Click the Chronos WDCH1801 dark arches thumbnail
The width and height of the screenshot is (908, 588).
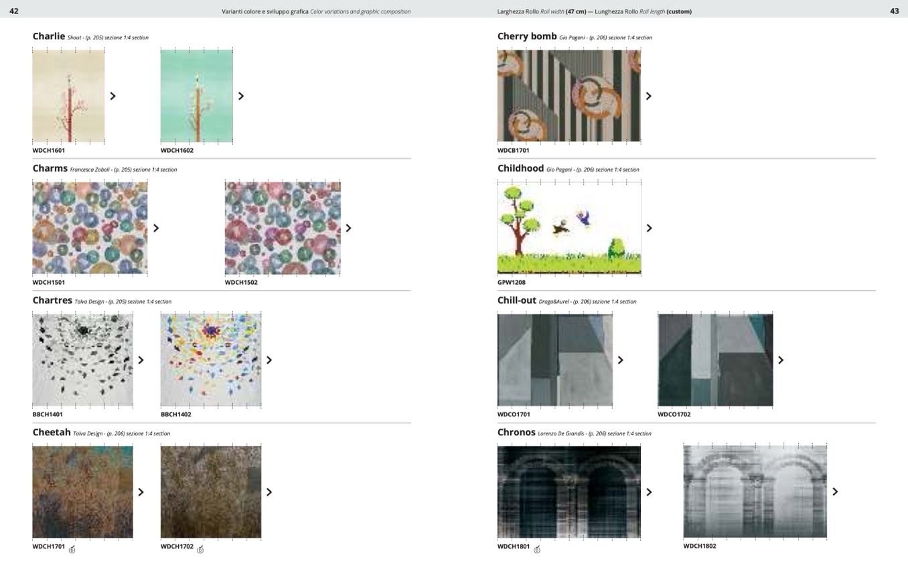point(569,492)
